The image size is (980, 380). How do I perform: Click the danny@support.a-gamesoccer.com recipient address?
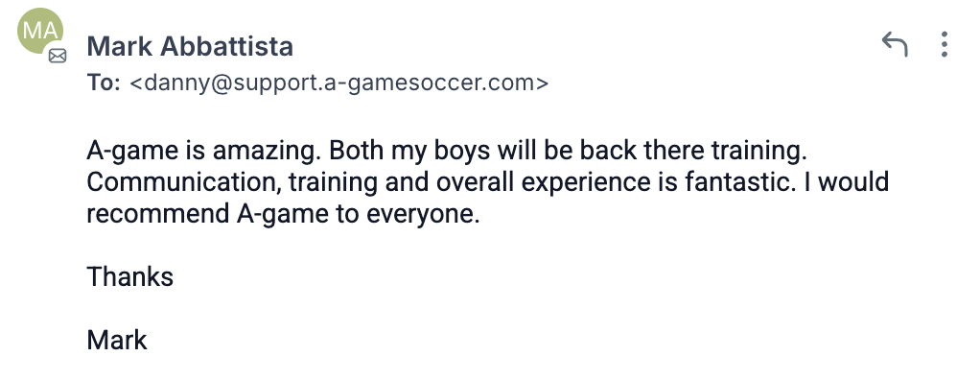[x=338, y=83]
